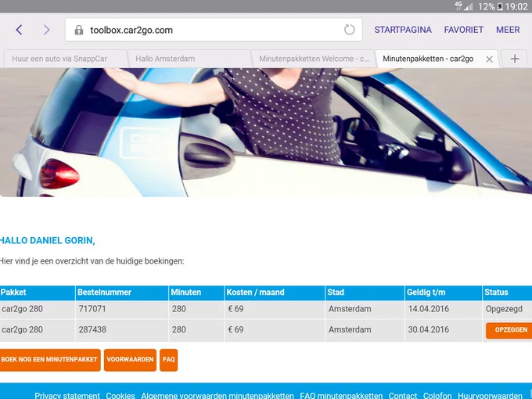Open the MEER menu

508,30
